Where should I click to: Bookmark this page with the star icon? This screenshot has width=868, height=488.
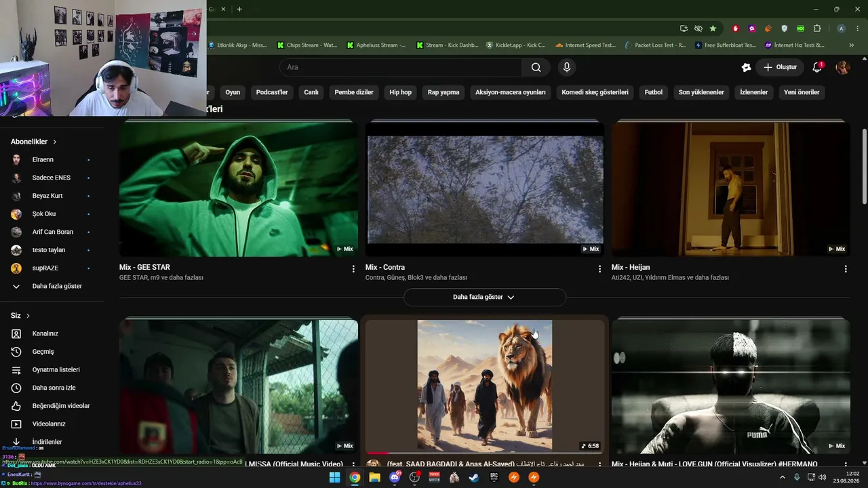pyautogui.click(x=713, y=28)
